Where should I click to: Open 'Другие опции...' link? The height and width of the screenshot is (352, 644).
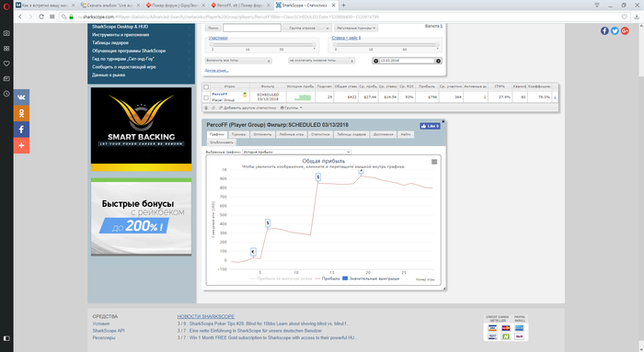(x=216, y=71)
